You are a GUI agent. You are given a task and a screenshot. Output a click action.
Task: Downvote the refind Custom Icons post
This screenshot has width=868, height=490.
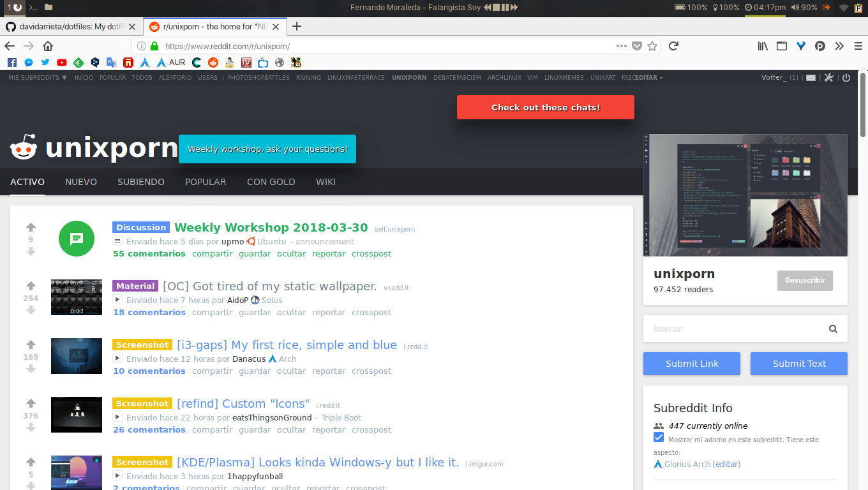(x=31, y=427)
